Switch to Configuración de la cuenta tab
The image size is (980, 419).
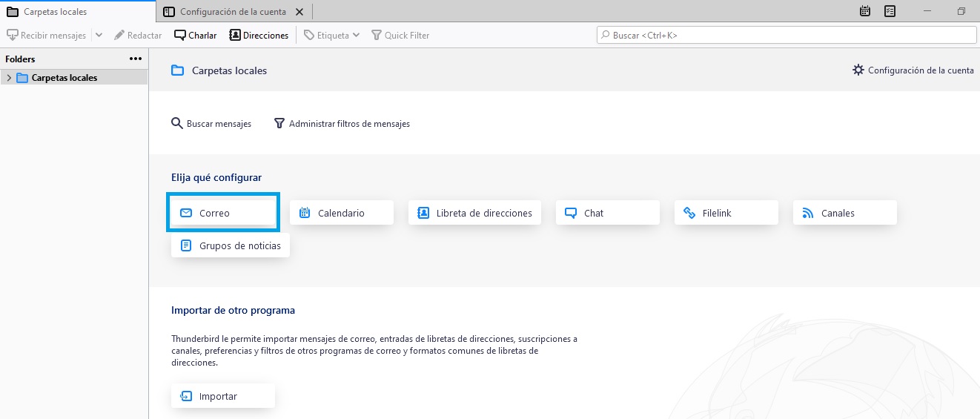(x=233, y=11)
